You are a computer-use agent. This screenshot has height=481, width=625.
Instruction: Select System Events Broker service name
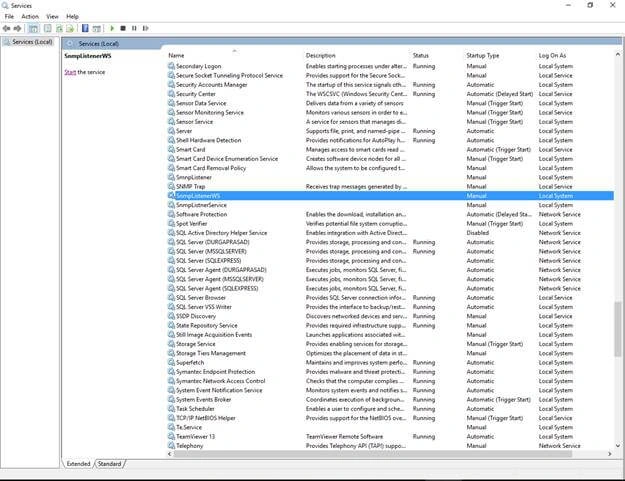(x=203, y=400)
